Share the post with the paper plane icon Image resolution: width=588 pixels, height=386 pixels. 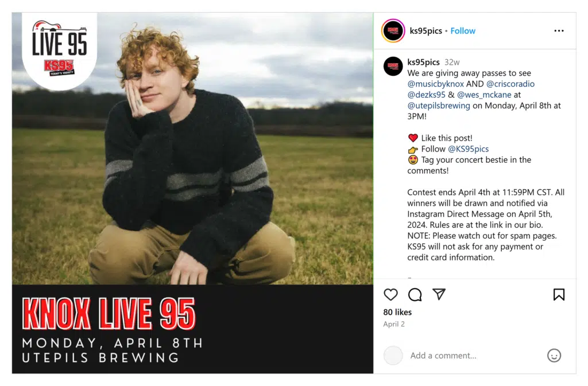coord(439,294)
